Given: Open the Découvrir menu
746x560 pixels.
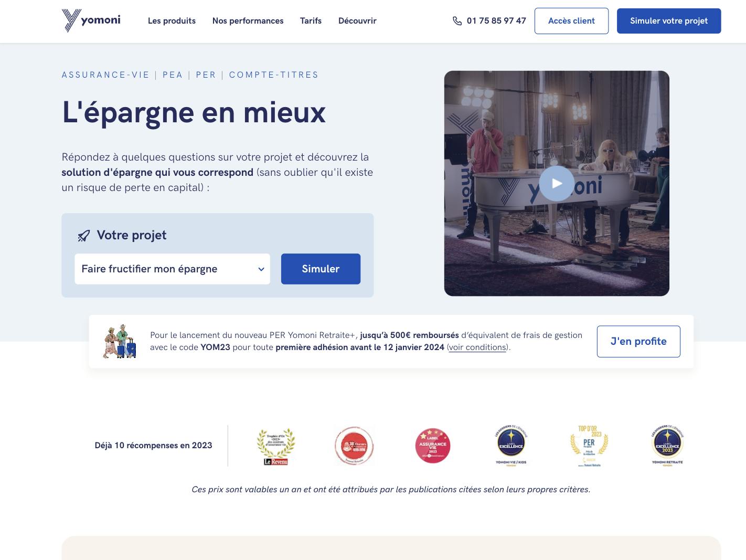Looking at the screenshot, I should pos(357,21).
